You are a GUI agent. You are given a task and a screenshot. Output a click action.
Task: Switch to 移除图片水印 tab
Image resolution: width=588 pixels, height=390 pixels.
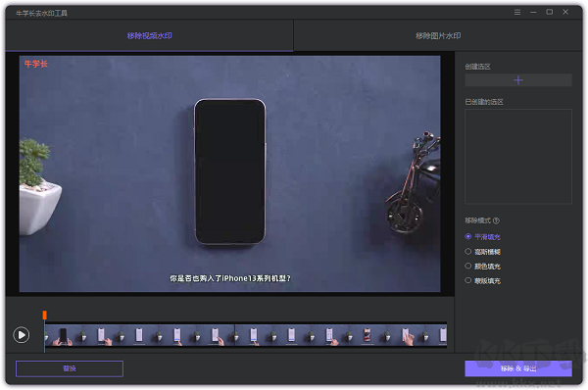coord(438,35)
